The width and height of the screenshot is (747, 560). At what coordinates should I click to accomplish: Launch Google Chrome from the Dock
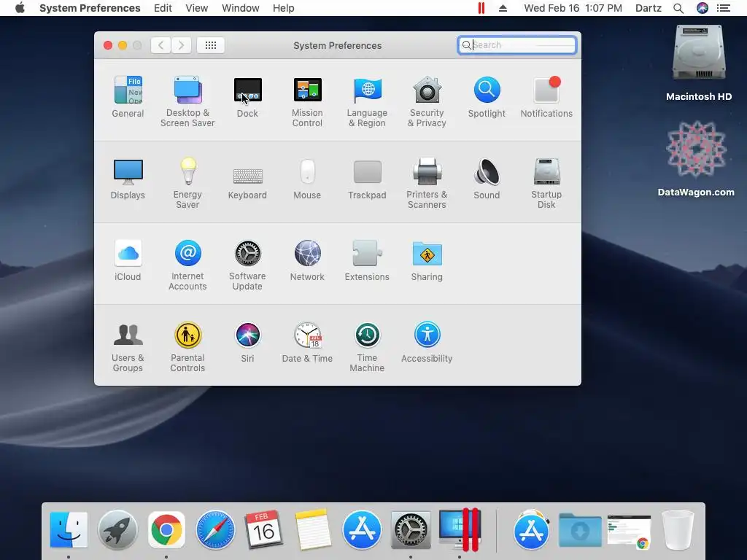point(166,529)
